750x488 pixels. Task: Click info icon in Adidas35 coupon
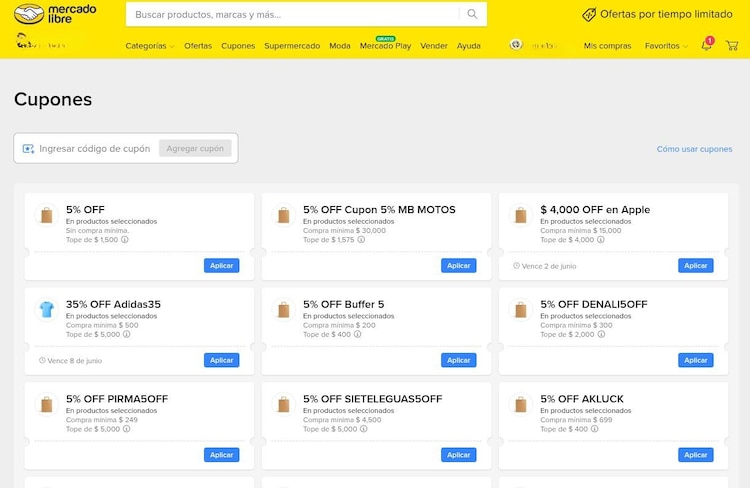click(x=127, y=334)
